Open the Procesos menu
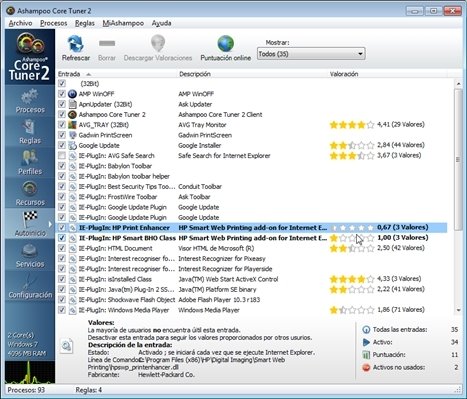 [x=54, y=23]
